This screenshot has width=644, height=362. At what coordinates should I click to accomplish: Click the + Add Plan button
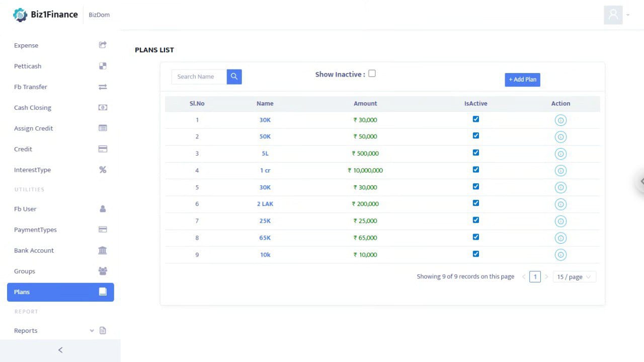522,80
